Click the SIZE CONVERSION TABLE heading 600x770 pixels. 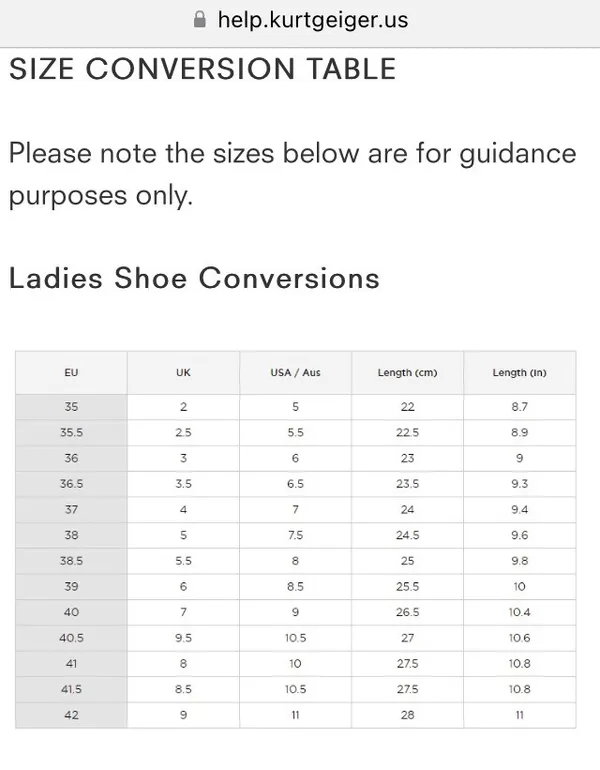pos(203,69)
